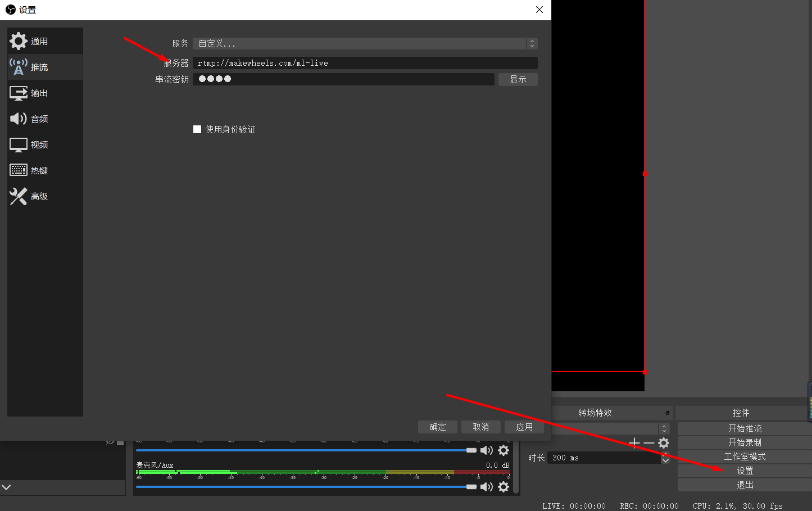Screen dimensions: 812x511
Task: Mute the upper mixer track speaker icon
Action: coord(487,450)
